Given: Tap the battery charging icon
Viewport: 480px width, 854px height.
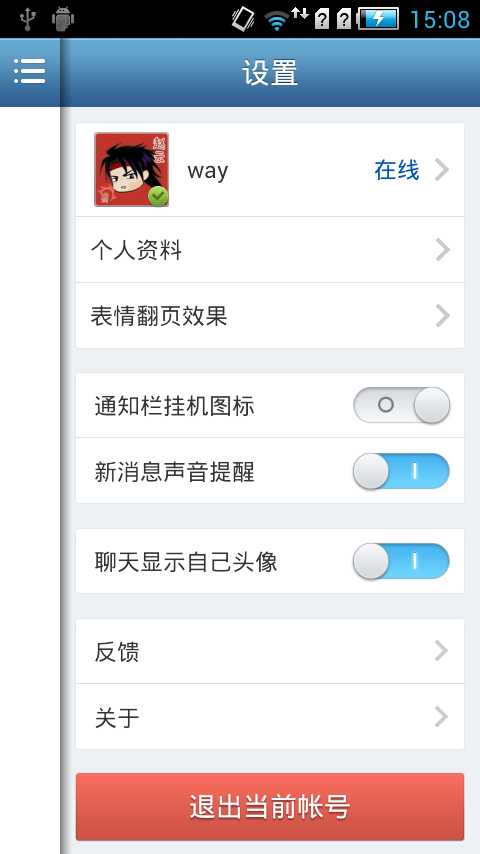Looking at the screenshot, I should [x=378, y=19].
